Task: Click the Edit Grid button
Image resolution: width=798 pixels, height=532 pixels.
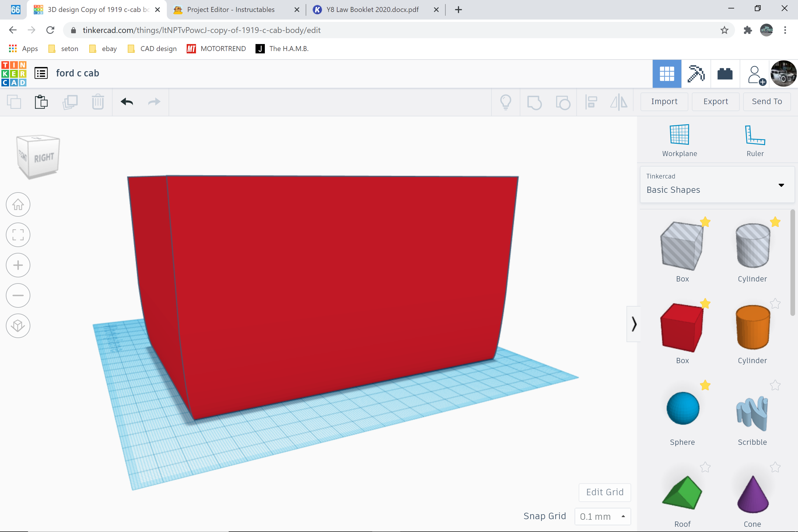Action: tap(605, 492)
